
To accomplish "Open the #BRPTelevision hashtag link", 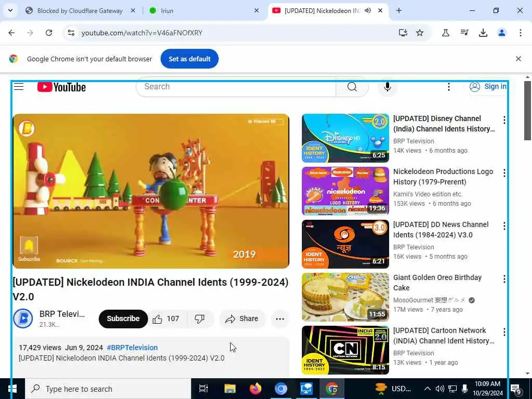I will click(x=132, y=348).
